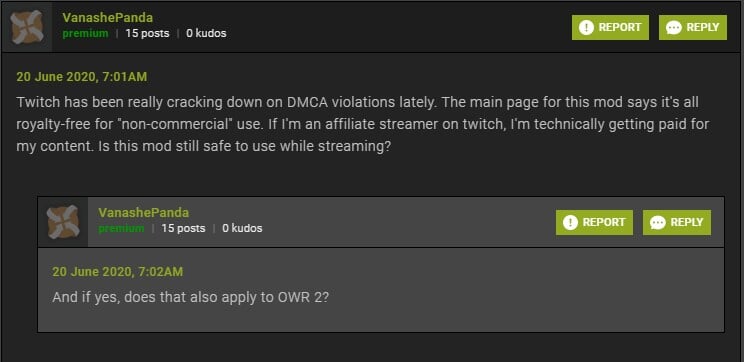
Task: Click the speech bubble icon on the top post's Reply button
Action: click(x=674, y=28)
